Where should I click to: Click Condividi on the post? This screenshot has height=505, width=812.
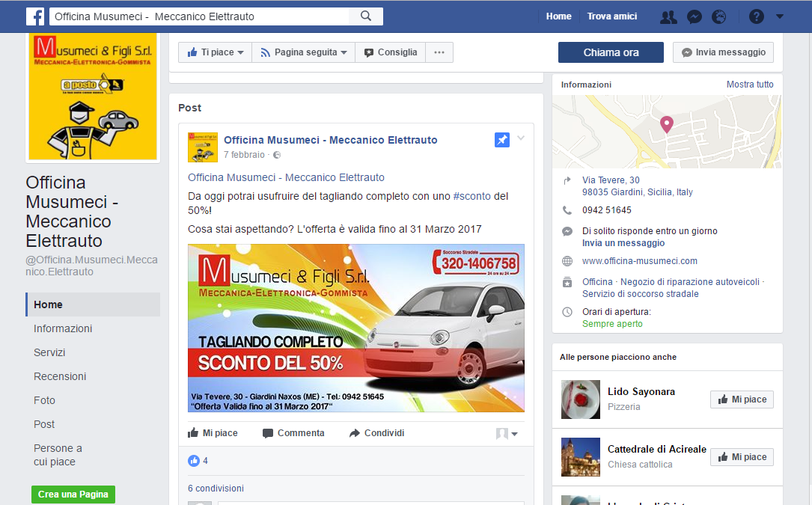point(377,433)
